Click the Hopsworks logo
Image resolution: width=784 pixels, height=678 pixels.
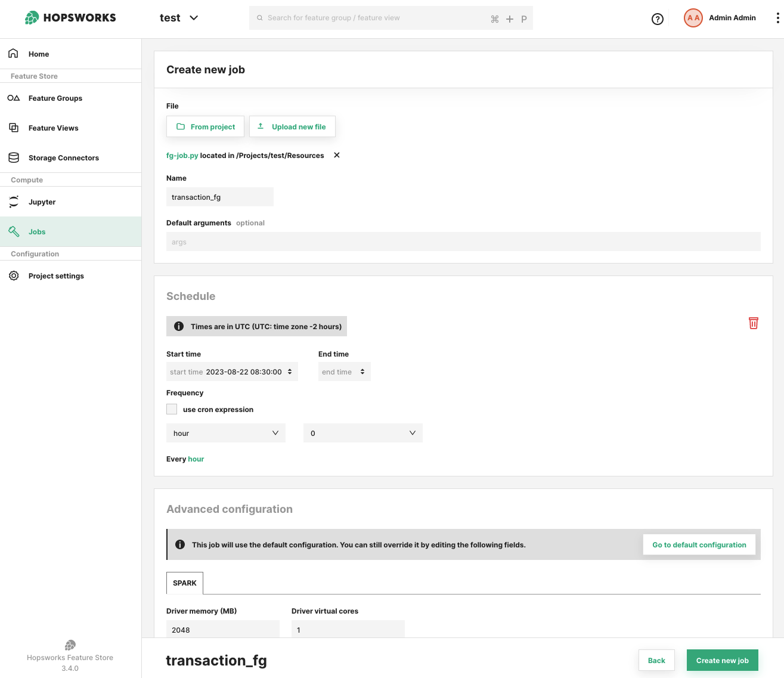(x=70, y=18)
